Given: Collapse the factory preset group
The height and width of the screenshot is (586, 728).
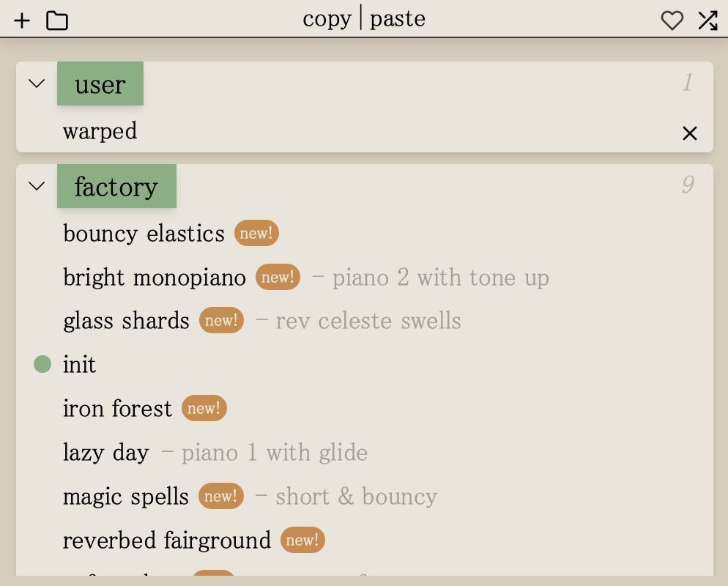Looking at the screenshot, I should tap(37, 186).
